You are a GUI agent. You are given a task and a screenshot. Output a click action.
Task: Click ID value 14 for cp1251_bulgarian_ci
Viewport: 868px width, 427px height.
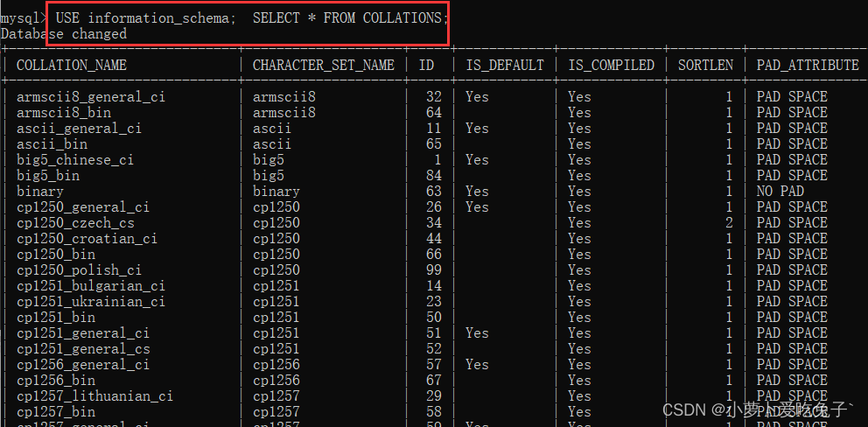point(434,286)
